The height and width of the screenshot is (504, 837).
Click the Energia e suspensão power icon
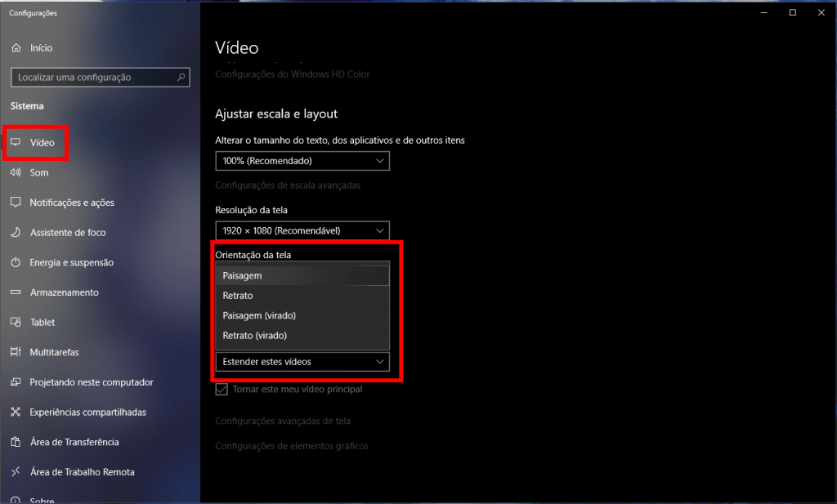[16, 262]
